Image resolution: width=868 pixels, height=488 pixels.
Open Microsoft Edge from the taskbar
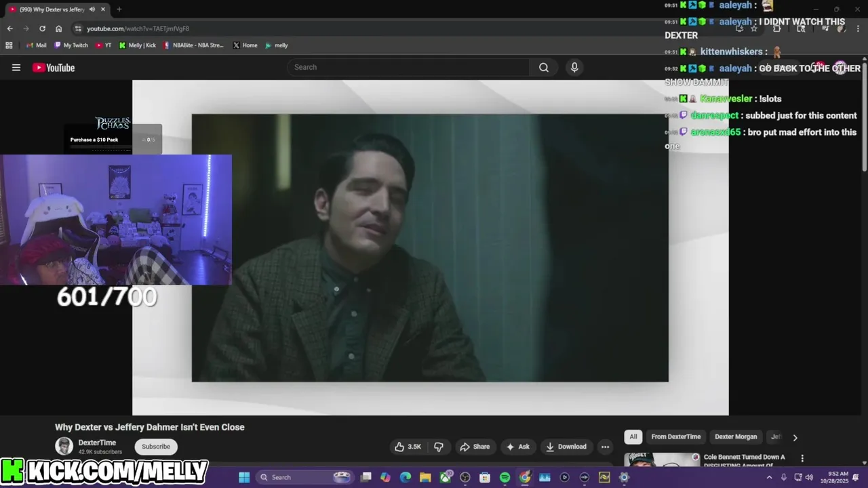pyautogui.click(x=406, y=477)
